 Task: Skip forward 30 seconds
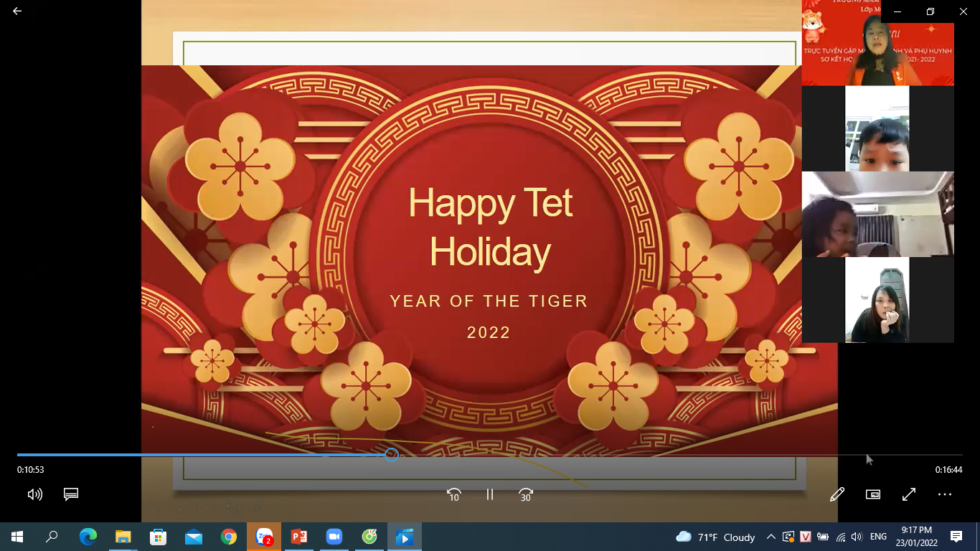point(526,494)
